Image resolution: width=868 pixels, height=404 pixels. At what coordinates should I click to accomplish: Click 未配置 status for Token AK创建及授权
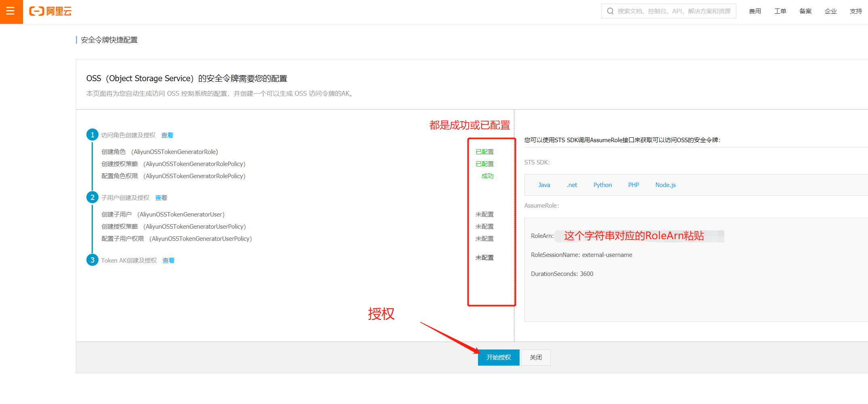click(x=484, y=258)
